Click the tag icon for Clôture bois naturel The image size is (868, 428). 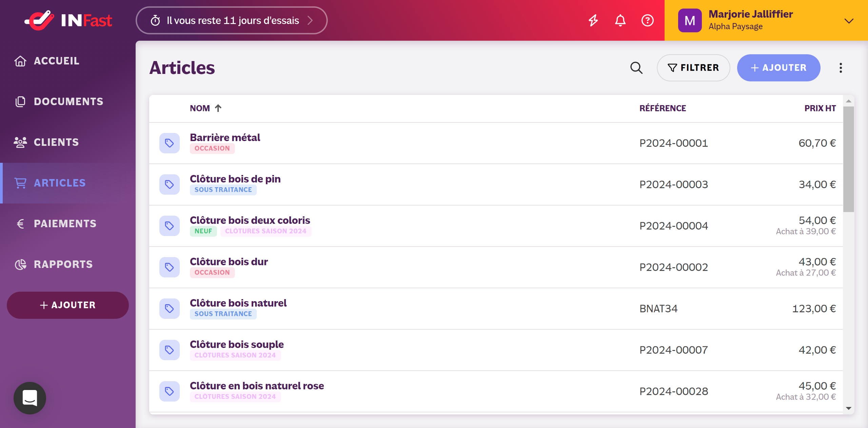169,309
